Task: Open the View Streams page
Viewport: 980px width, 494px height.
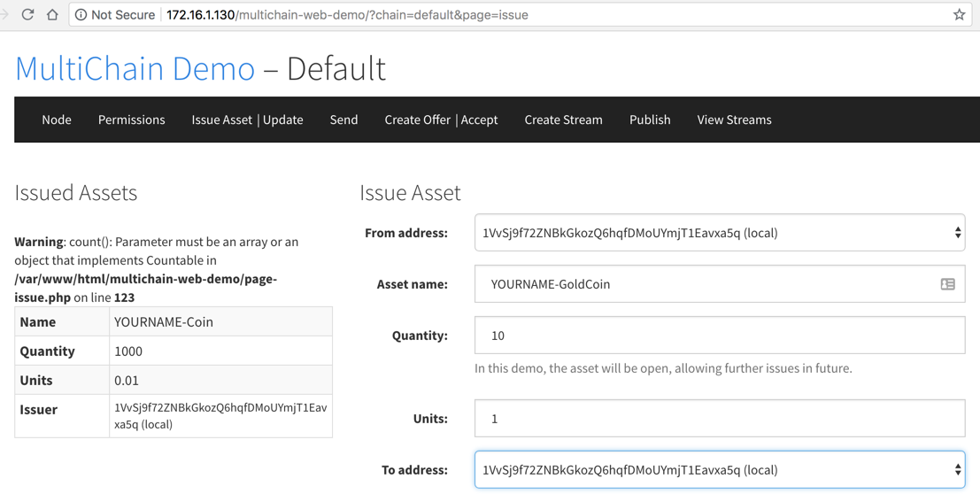Action: pos(734,120)
